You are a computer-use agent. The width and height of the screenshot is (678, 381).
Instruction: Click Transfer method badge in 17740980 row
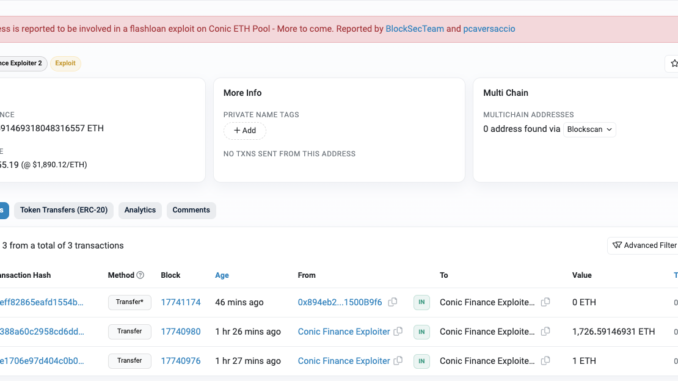[130, 332]
